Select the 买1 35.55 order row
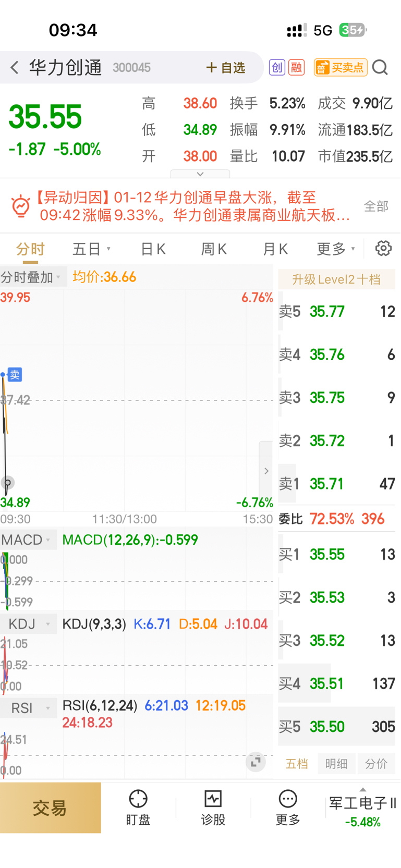Viewport: 401px width, 868px height. (x=336, y=555)
